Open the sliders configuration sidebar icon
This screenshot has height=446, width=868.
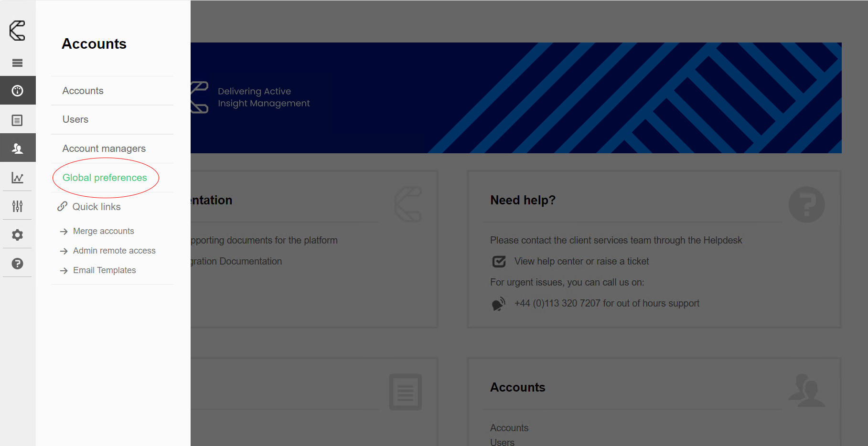pyautogui.click(x=17, y=206)
